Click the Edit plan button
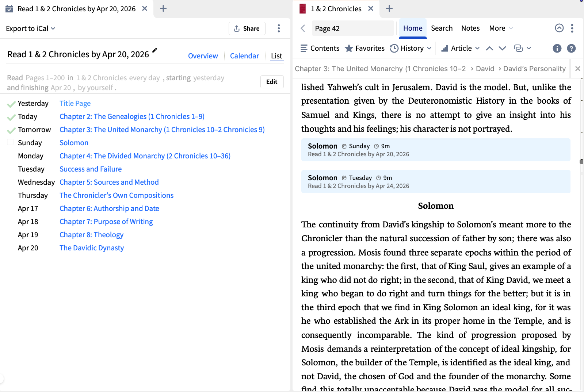Screen dimensions: 584x392 tap(272, 82)
